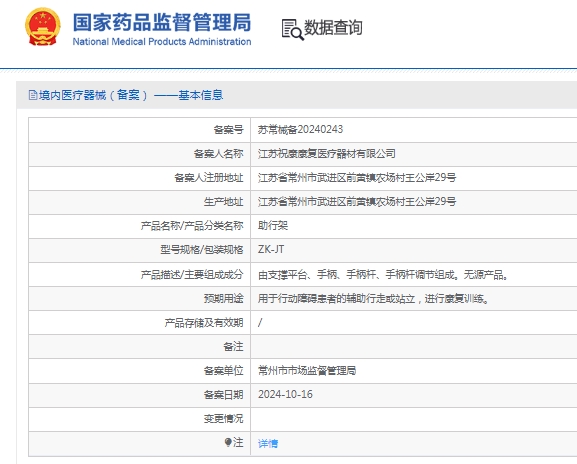The width and height of the screenshot is (577, 464).
Task: Open the 详情 link
Action: 268,443
